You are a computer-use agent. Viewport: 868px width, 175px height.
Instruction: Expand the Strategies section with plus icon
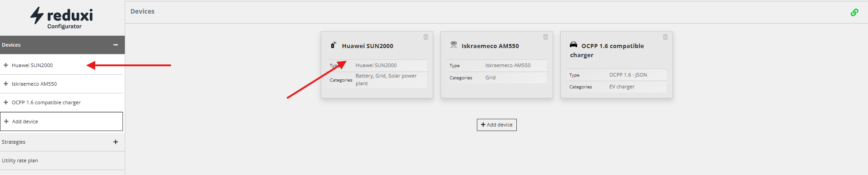116,142
